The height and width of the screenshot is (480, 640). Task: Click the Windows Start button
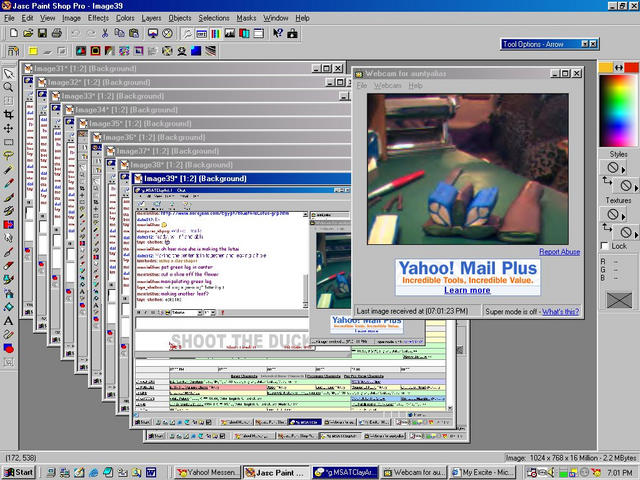[x=18, y=472]
